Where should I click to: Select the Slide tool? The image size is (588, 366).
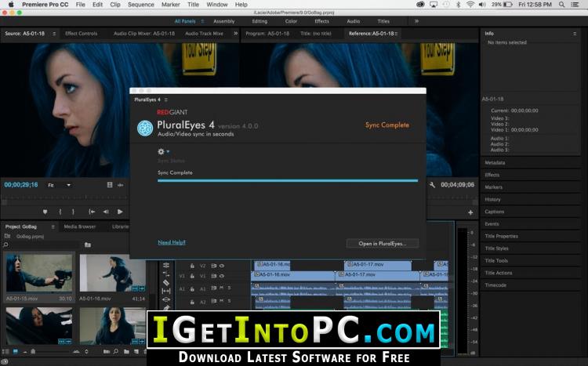coord(166,299)
